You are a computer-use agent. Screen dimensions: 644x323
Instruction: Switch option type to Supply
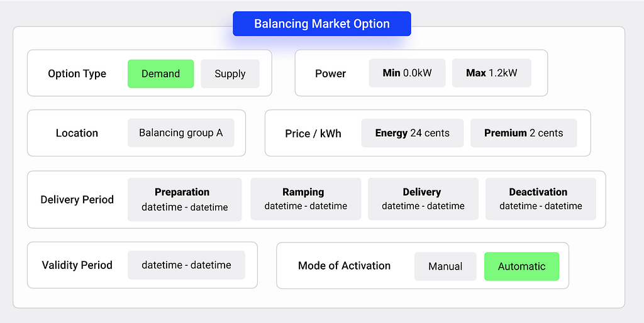pyautogui.click(x=230, y=74)
